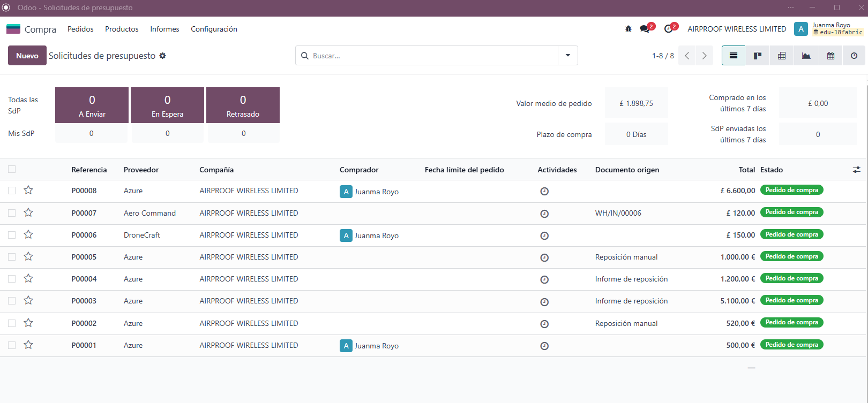This screenshot has width=868, height=403.
Task: Go to the previous page of records
Action: coord(687,56)
